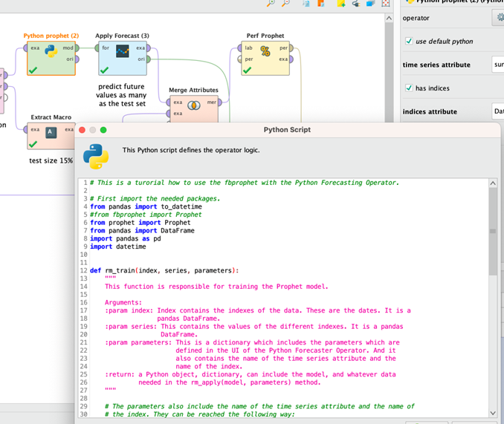Click the zoom out magnifier toolbar icon

[285, 3]
